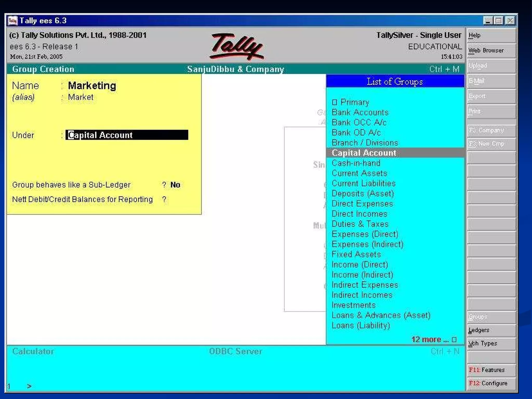
Task: Click the Help button
Action: (x=491, y=36)
